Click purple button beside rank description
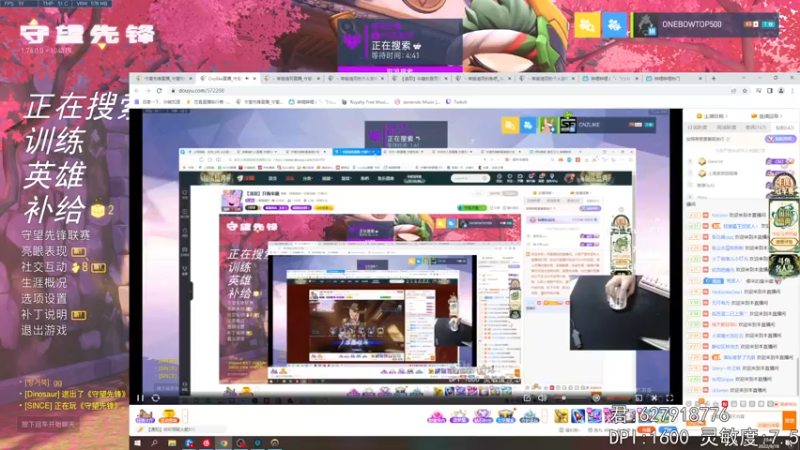800x450 pixels. [x=780, y=139]
